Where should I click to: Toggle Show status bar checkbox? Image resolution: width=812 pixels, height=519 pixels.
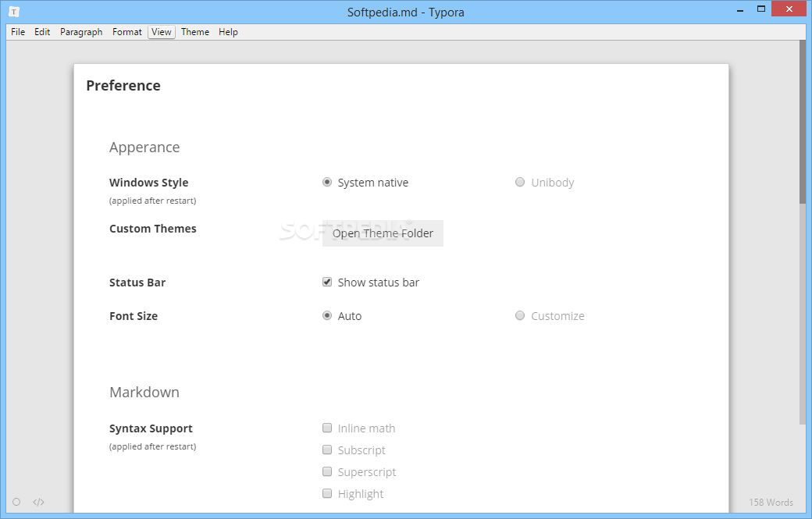click(327, 282)
